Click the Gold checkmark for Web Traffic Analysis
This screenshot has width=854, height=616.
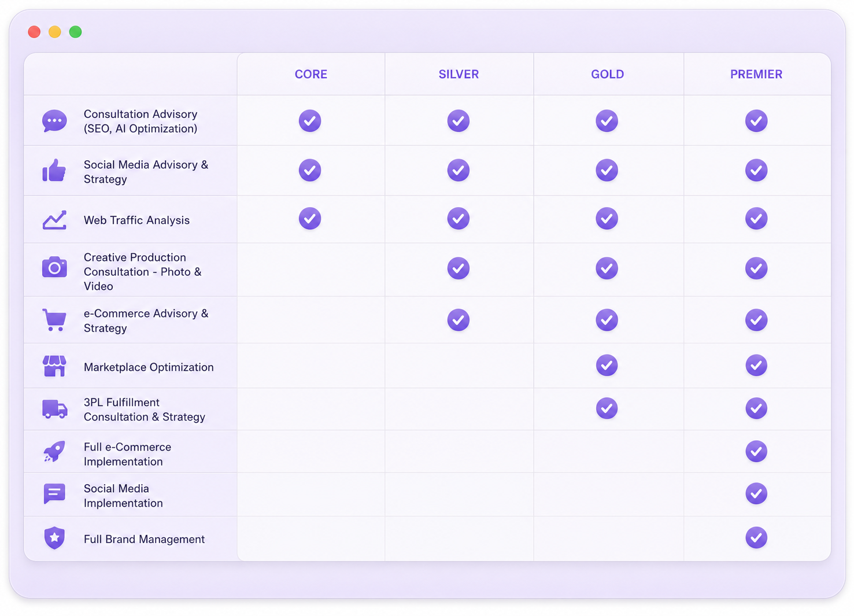tap(607, 219)
